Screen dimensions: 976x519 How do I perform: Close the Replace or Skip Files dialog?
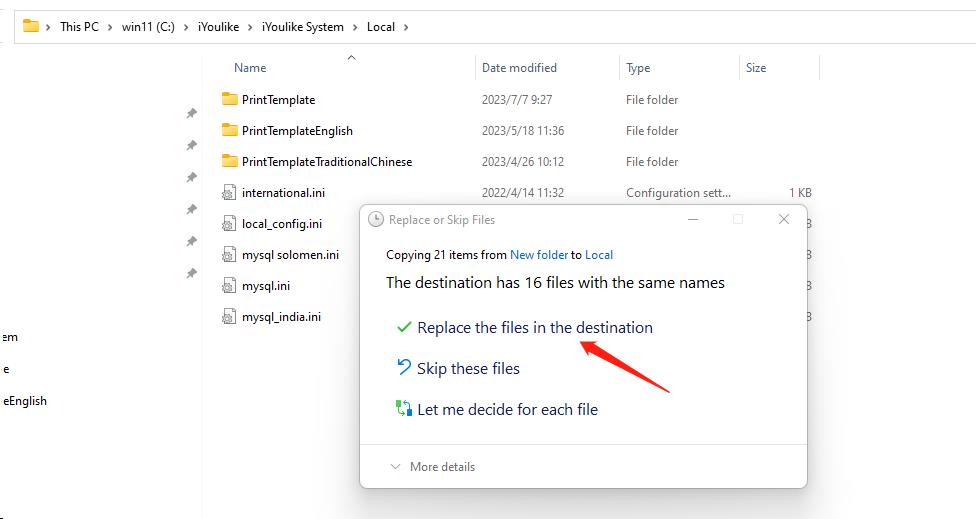(x=784, y=219)
